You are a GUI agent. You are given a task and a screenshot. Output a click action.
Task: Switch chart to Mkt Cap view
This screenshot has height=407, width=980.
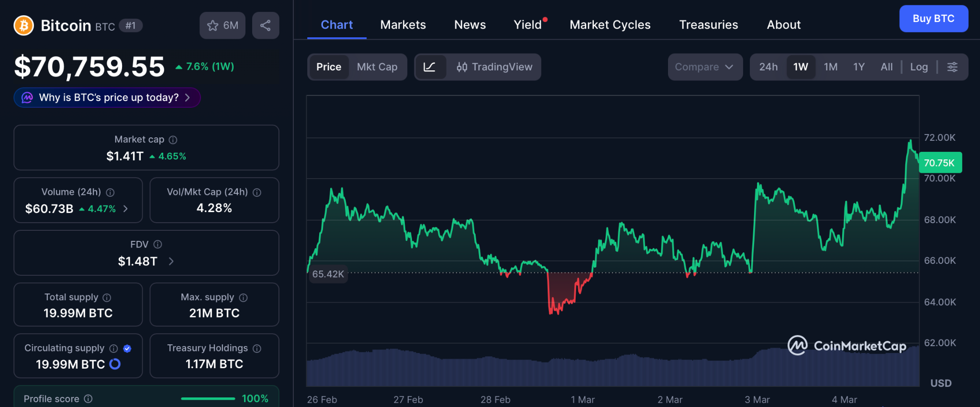(x=377, y=67)
